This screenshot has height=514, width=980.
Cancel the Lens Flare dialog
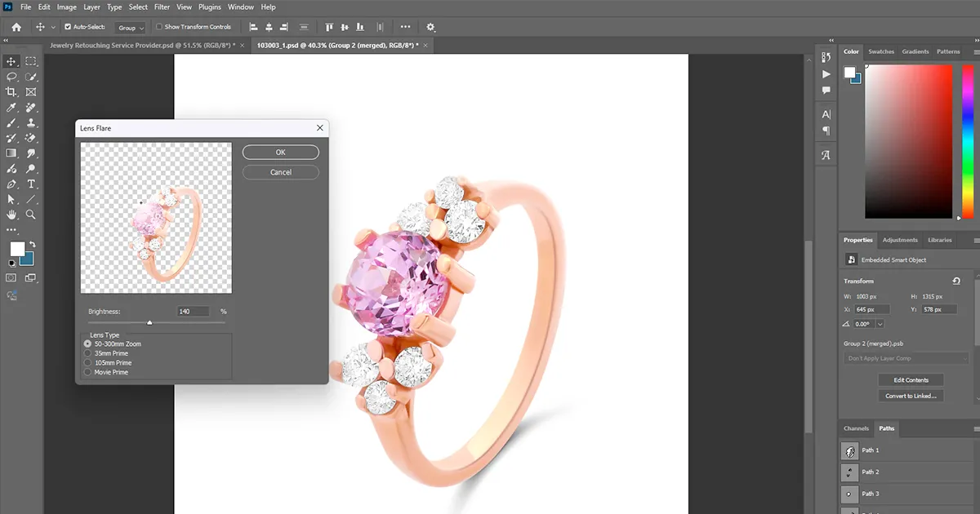280,172
